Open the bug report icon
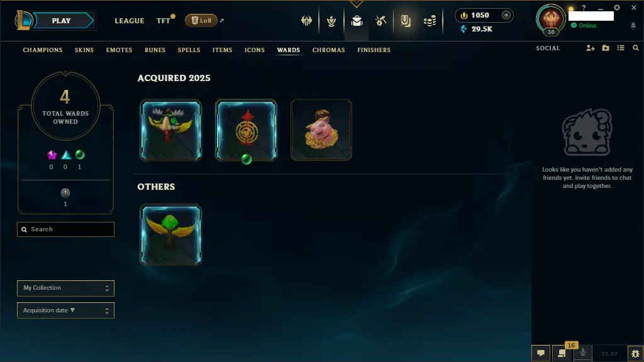644x362 pixels. point(635,353)
